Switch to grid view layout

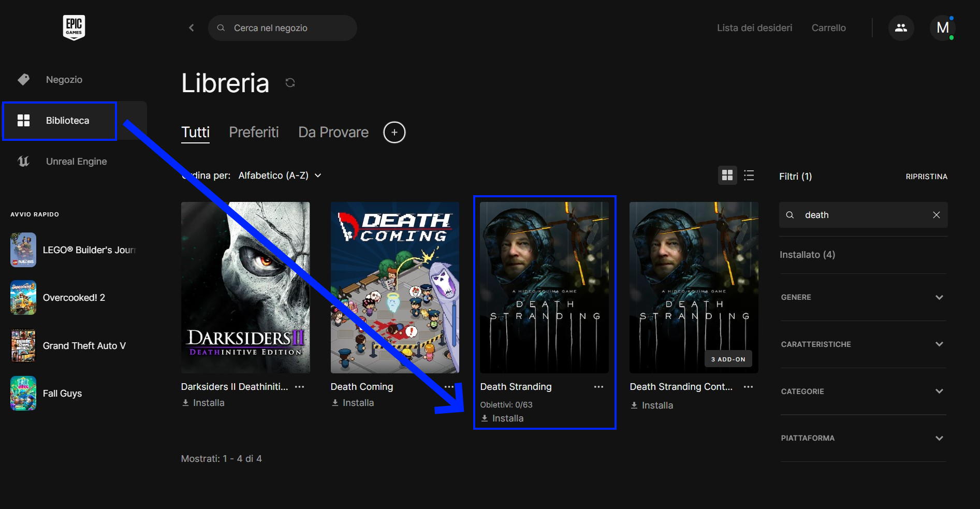tap(727, 176)
